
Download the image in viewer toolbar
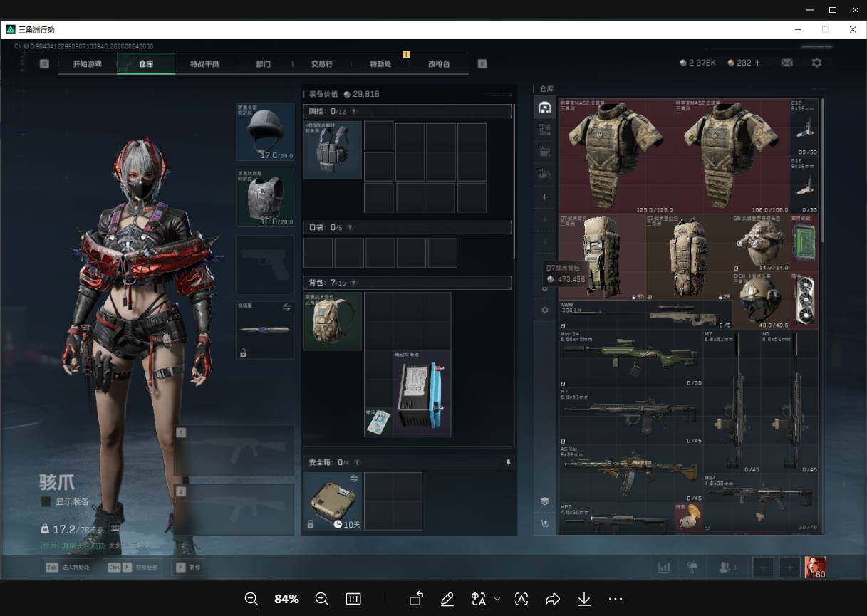pyautogui.click(x=583, y=599)
